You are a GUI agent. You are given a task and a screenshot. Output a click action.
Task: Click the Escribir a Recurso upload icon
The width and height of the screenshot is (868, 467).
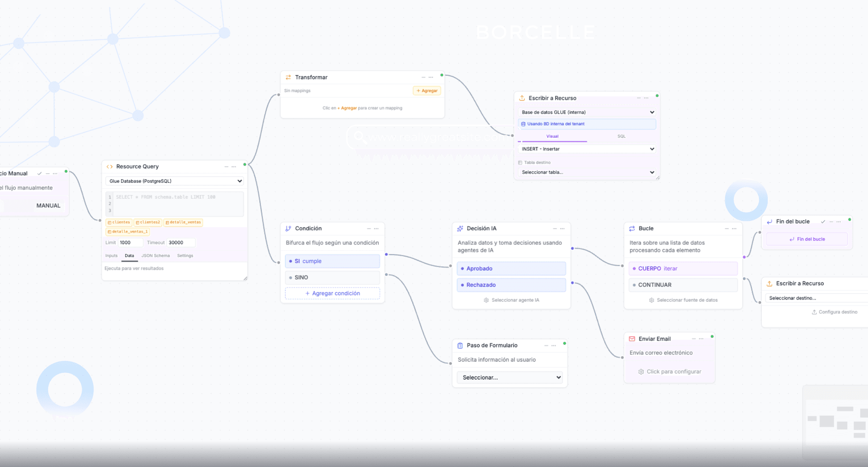(x=522, y=98)
